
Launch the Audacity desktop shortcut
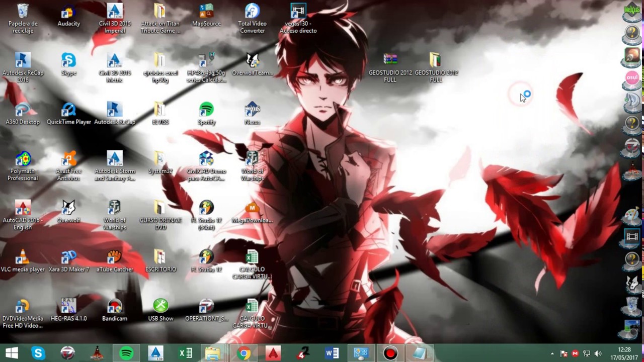[69, 15]
